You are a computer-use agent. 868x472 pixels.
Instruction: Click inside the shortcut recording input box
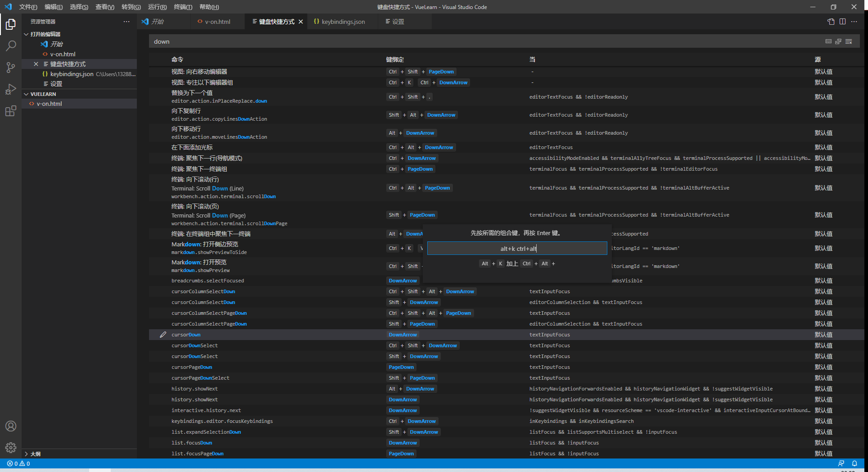[x=517, y=248]
